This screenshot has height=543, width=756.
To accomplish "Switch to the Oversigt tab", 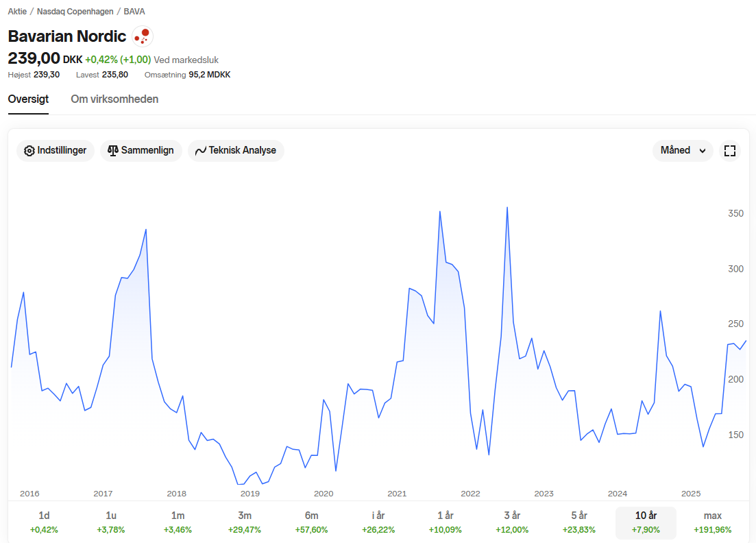I will pos(29,99).
